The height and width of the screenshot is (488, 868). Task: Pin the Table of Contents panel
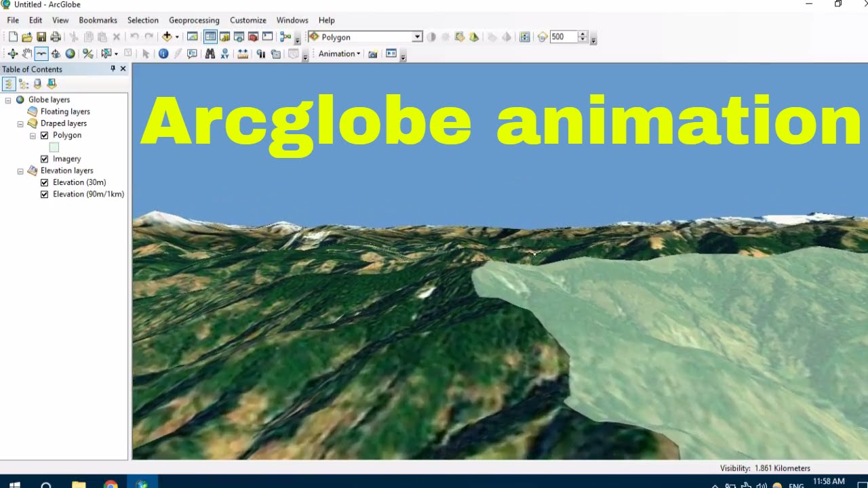[113, 68]
